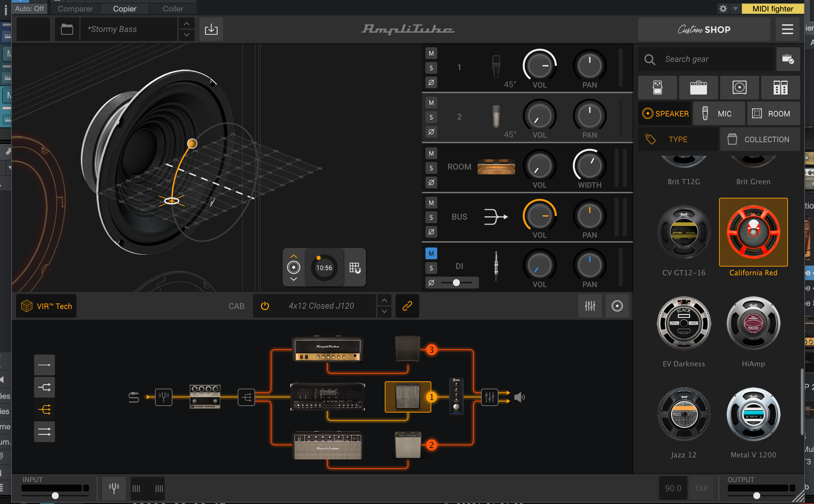Switch to the MIC tab
The width and height of the screenshot is (814, 504).
point(718,114)
